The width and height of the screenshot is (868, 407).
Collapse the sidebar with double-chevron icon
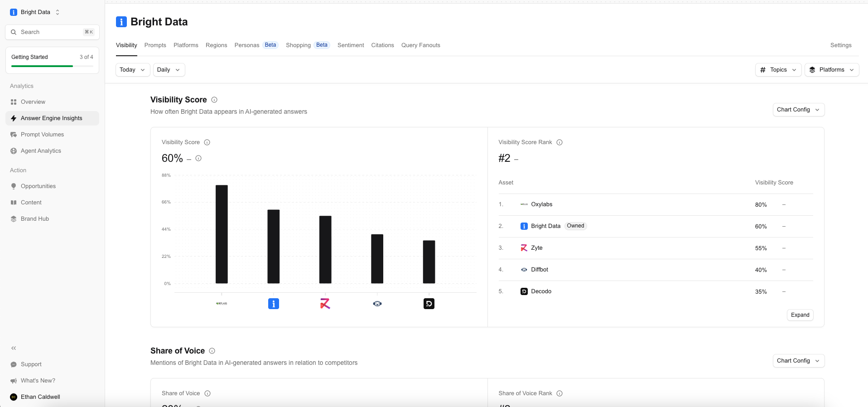pyautogui.click(x=14, y=348)
